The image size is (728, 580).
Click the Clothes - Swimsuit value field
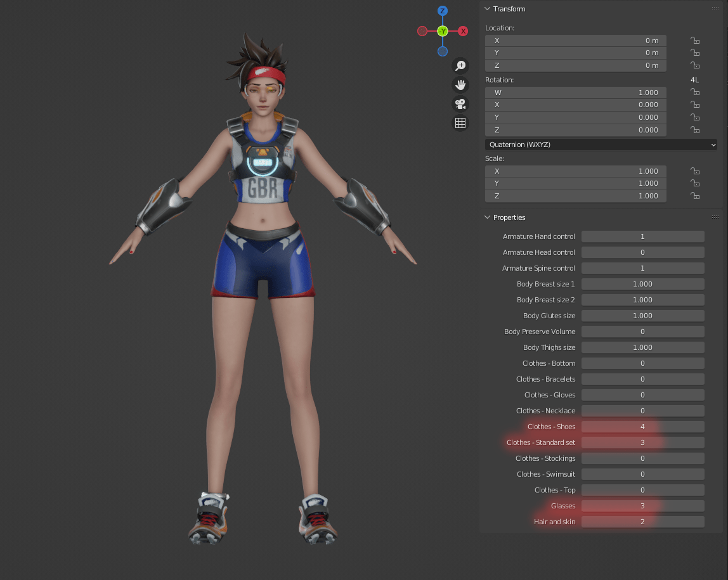642,474
